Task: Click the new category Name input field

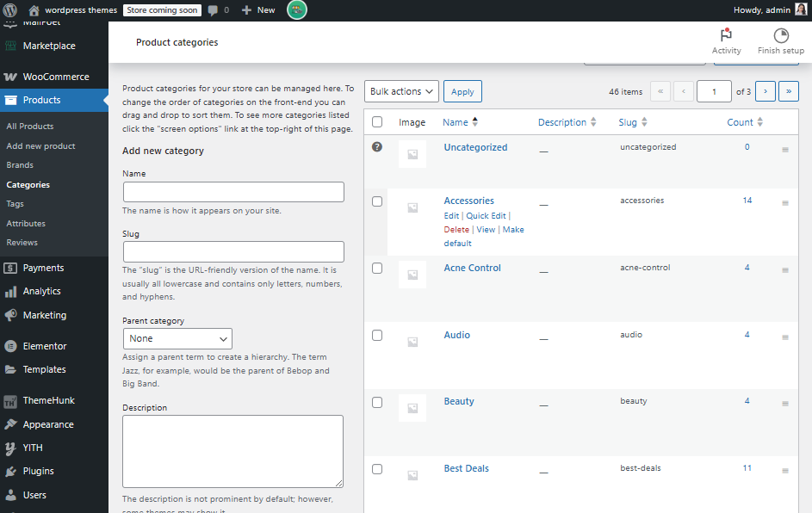Action: pyautogui.click(x=233, y=192)
